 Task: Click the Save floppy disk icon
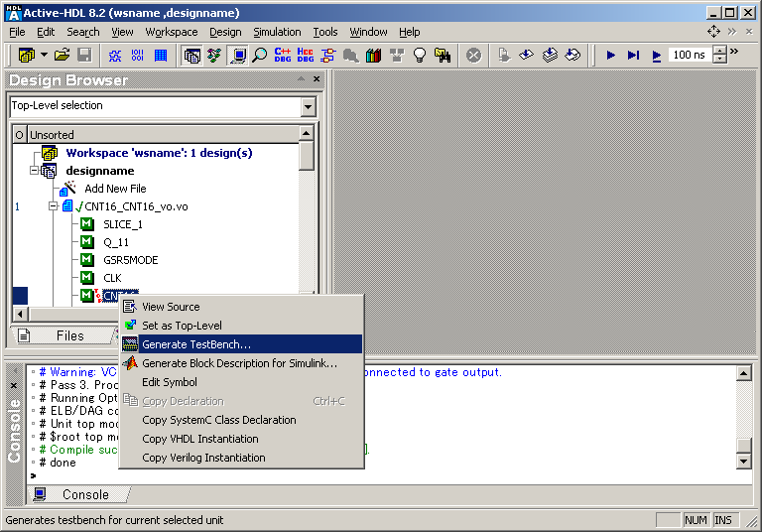point(84,55)
